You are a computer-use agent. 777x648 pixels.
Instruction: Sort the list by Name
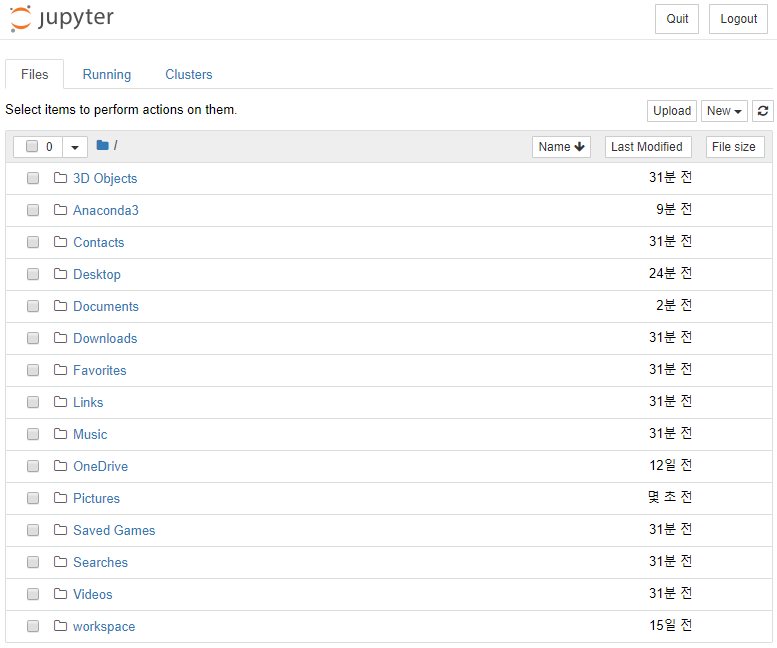coord(561,147)
